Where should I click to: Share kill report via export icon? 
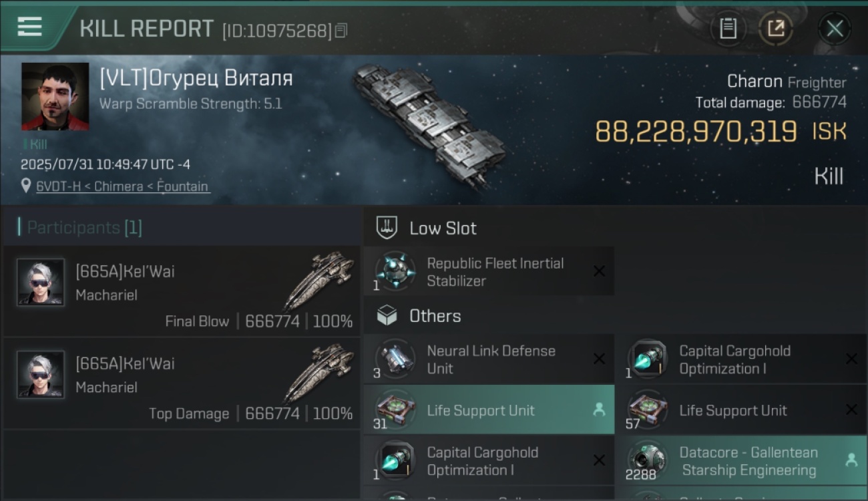click(776, 29)
